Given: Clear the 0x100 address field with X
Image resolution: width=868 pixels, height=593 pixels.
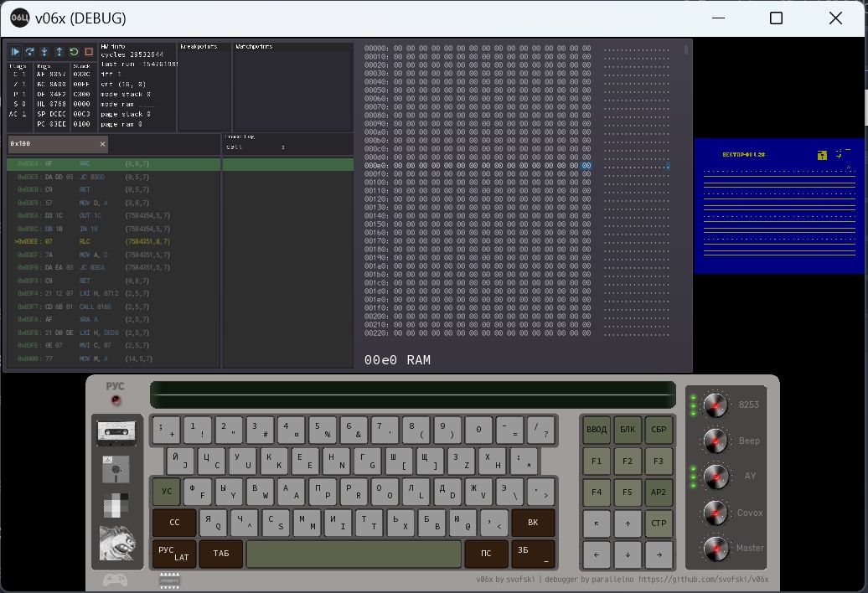Looking at the screenshot, I should point(103,144).
